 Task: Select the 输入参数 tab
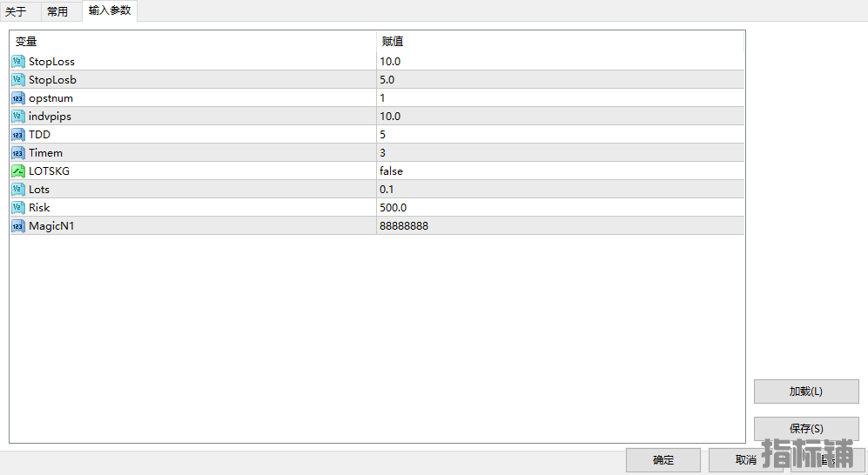(110, 11)
